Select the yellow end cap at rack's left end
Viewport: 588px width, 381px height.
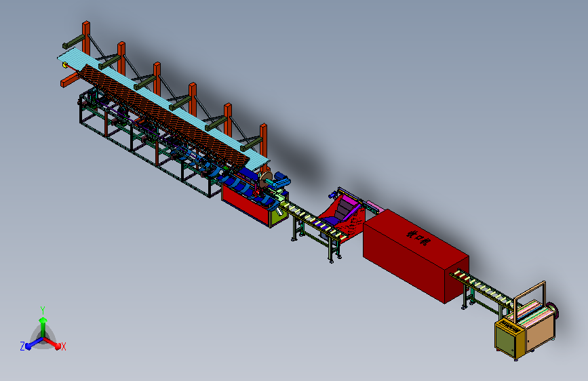pyautogui.click(x=65, y=65)
